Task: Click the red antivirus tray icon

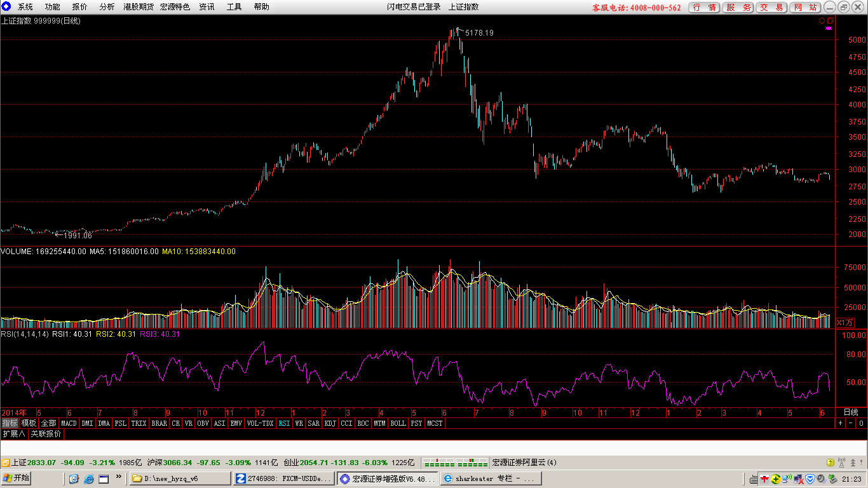Action: 764,479
